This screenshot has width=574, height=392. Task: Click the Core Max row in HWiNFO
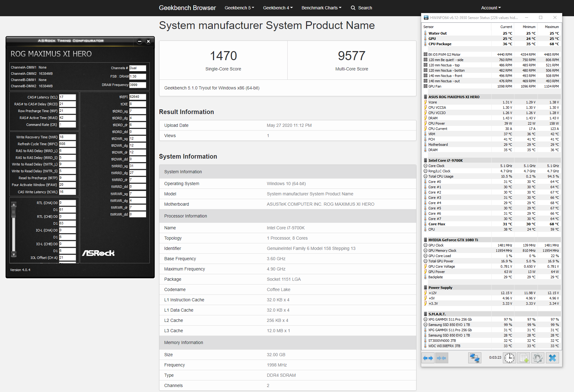tap(491, 224)
